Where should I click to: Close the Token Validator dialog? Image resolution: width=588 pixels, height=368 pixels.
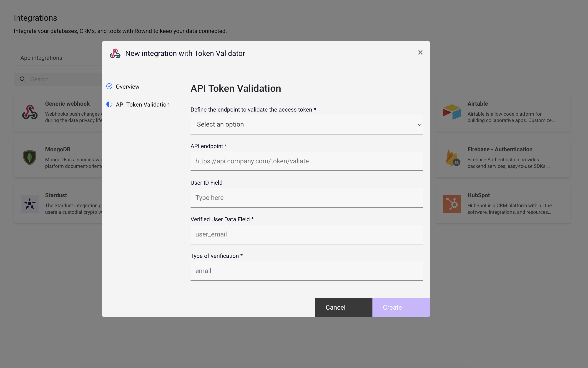420,52
